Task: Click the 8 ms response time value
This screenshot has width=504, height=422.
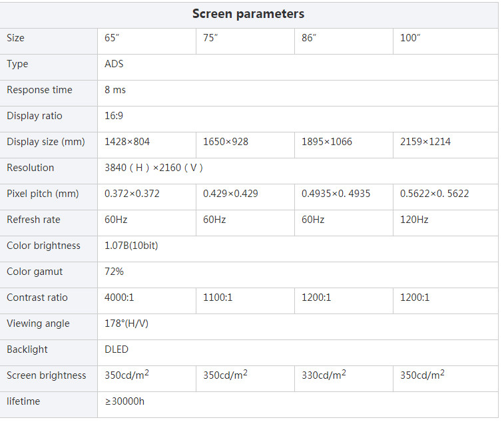Action: [115, 90]
